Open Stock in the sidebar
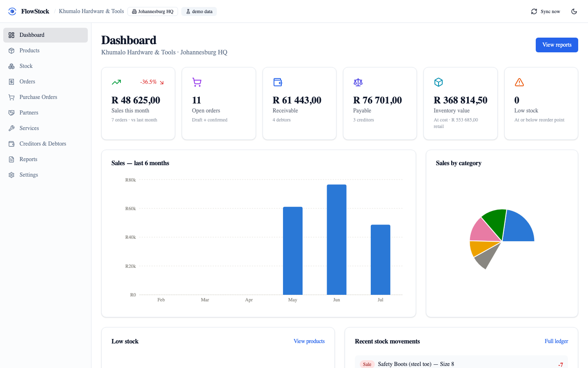The height and width of the screenshot is (368, 588). coord(45,66)
